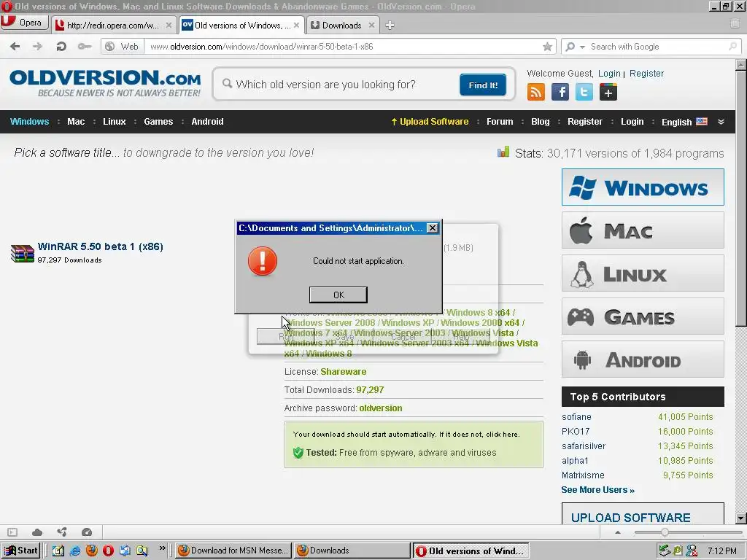Open the Register link beside Welcome Guest
747x560 pixels.
646,74
